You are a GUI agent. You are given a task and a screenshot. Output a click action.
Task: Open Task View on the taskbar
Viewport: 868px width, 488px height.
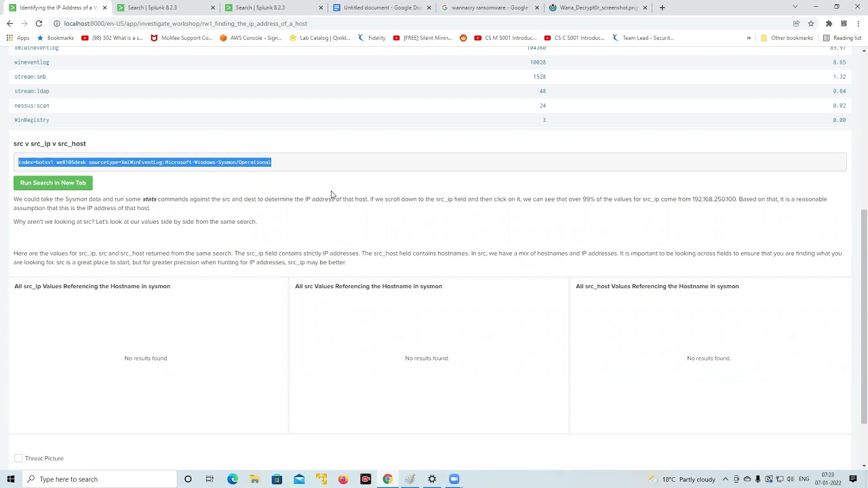[x=210, y=479]
